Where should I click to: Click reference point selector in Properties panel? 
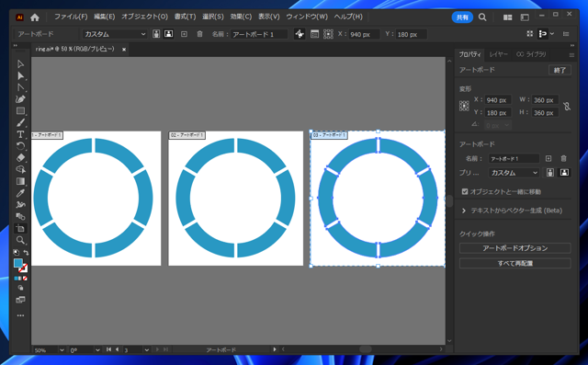tap(464, 106)
